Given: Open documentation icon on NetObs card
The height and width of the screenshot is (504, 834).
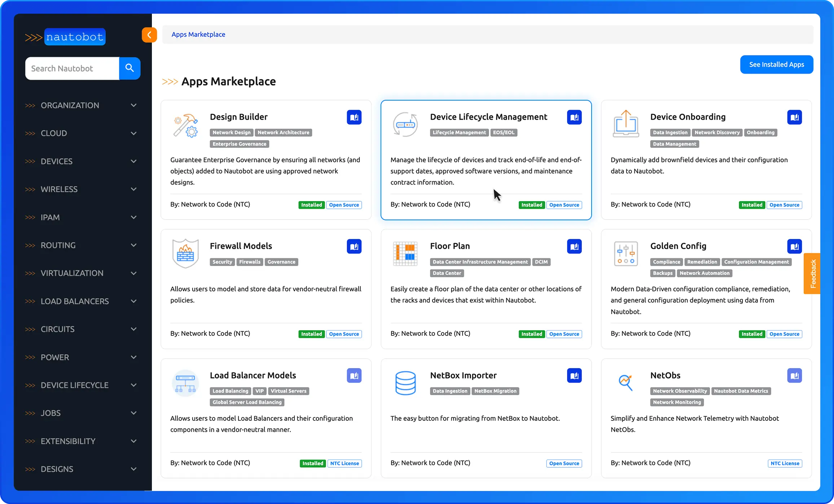Looking at the screenshot, I should 795,375.
